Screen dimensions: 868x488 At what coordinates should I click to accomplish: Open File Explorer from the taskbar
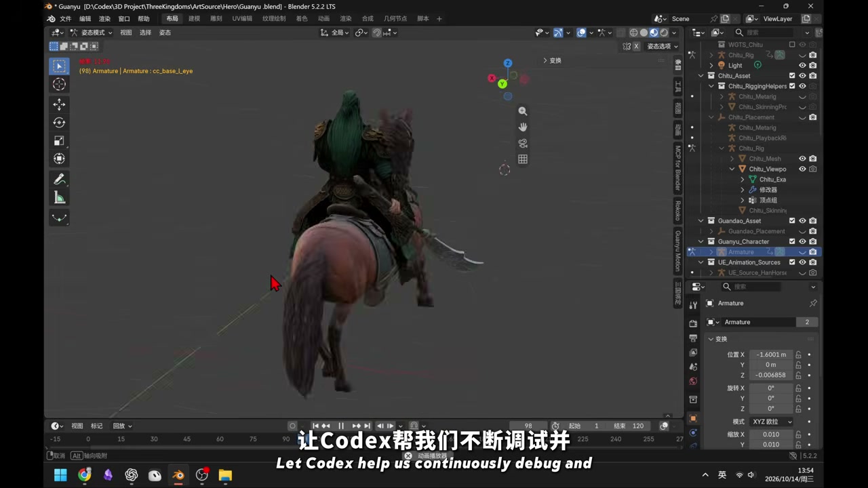coord(225,475)
